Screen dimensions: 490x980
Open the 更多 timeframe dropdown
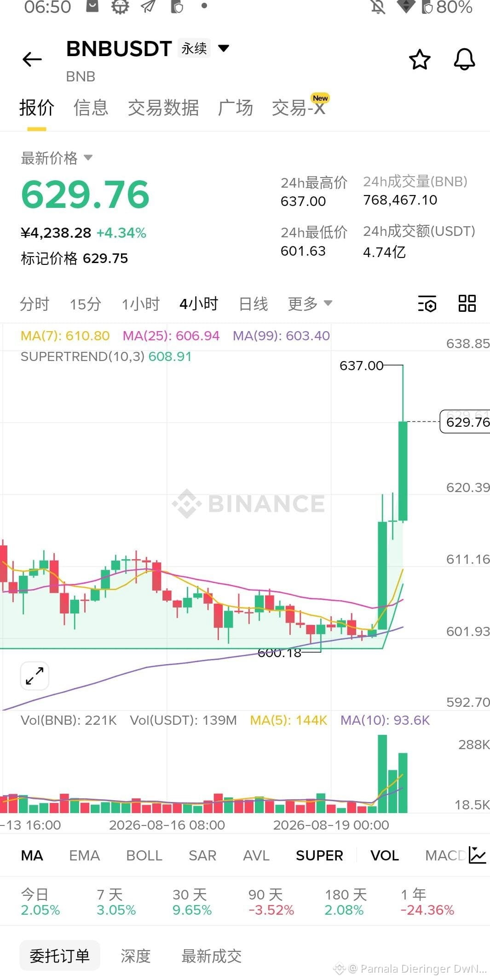[x=310, y=304]
